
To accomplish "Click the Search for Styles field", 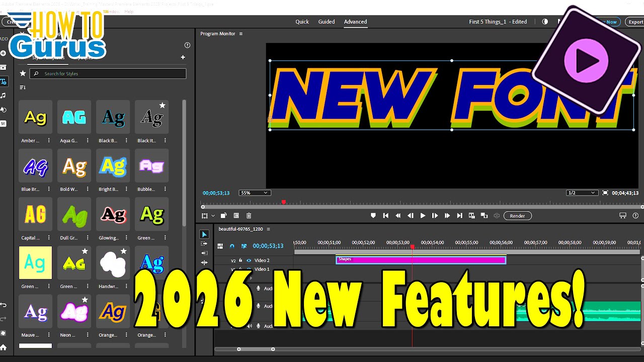I will [108, 73].
